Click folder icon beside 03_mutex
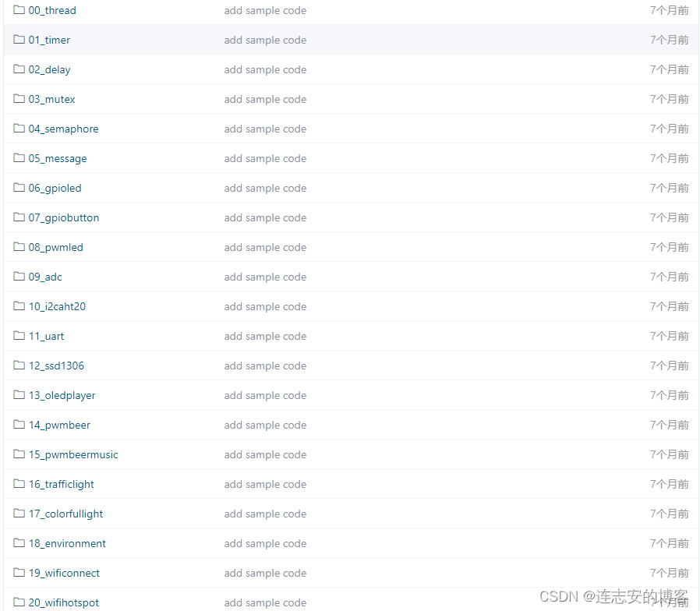The image size is (700, 611). (x=19, y=99)
